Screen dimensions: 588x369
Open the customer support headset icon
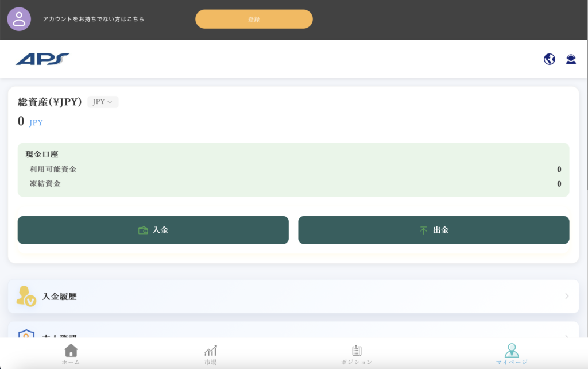coord(571,59)
